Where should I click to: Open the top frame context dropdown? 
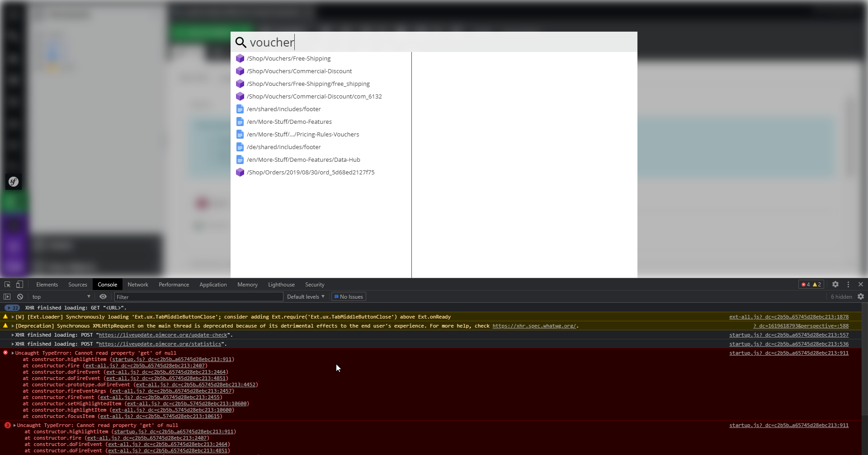coord(61,297)
